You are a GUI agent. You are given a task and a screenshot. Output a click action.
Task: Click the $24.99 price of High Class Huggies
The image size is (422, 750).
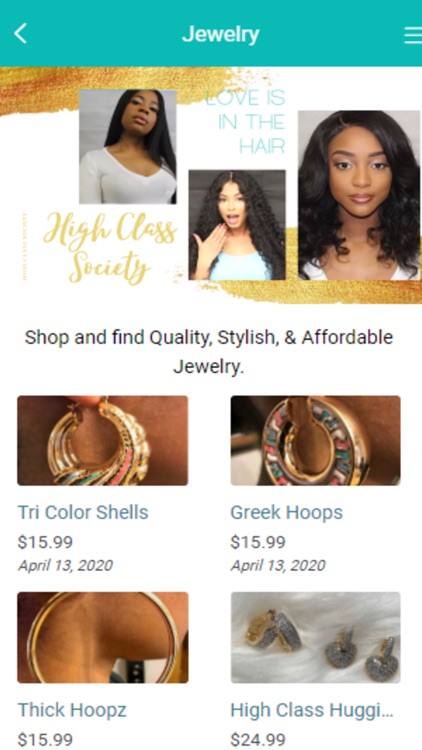[x=258, y=739]
